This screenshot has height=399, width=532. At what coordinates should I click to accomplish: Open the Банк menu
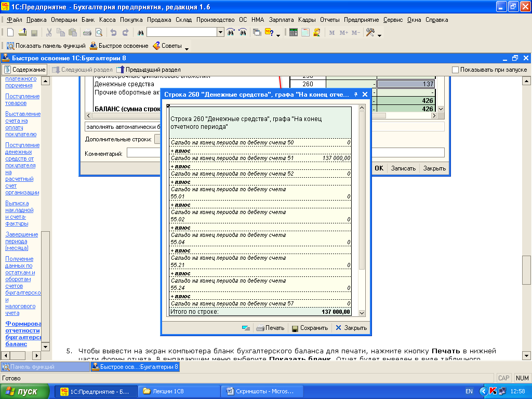[88, 20]
